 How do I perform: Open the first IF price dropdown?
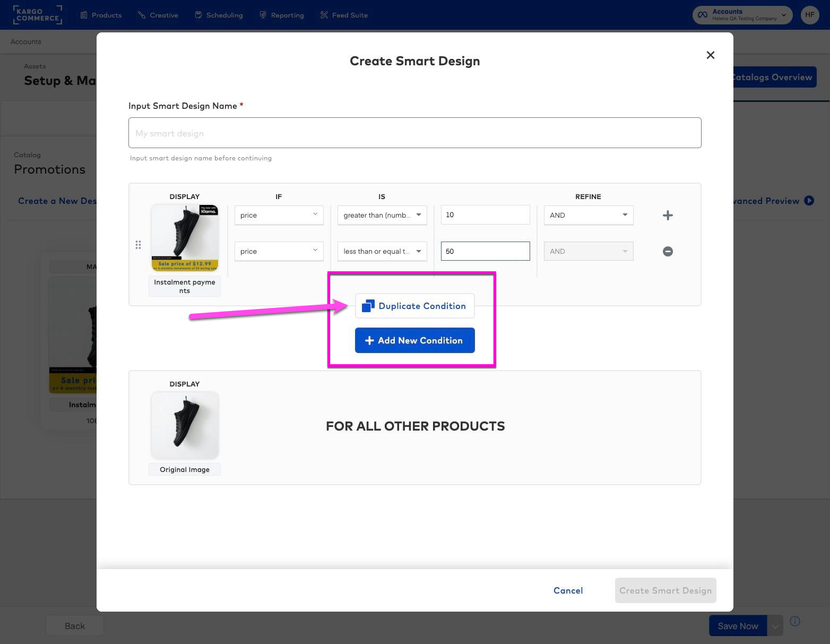click(x=279, y=215)
